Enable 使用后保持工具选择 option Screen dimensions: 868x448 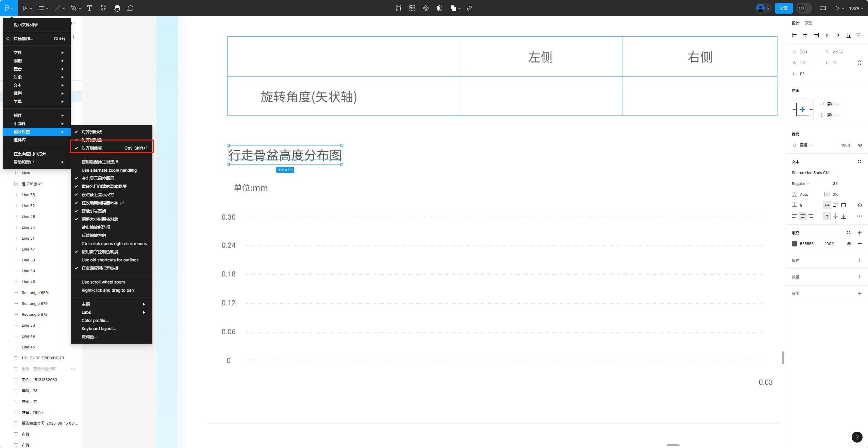point(112,162)
